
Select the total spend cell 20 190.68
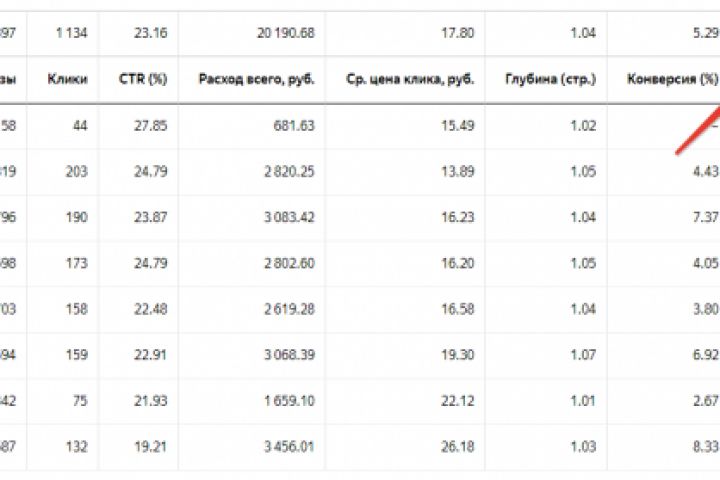click(x=285, y=33)
